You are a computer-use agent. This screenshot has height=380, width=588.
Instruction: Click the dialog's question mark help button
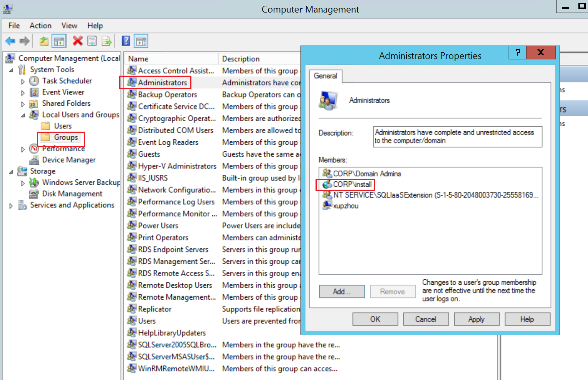click(x=517, y=53)
